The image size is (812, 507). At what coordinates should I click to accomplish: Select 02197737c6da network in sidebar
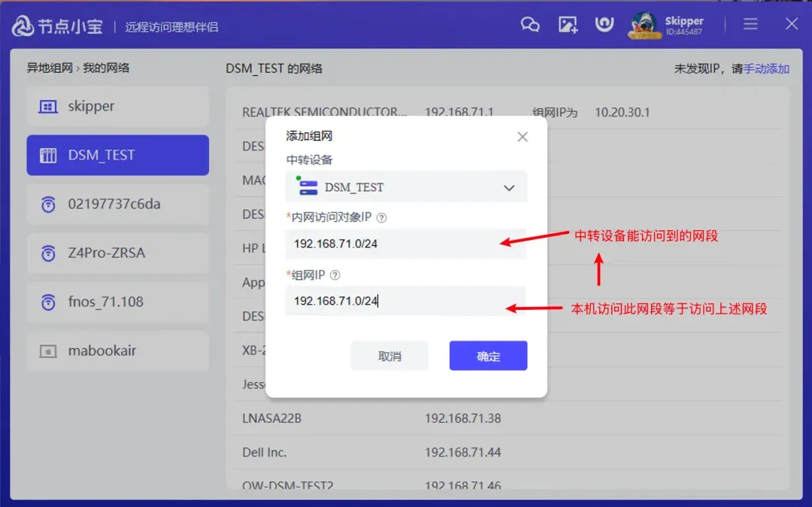click(x=117, y=204)
